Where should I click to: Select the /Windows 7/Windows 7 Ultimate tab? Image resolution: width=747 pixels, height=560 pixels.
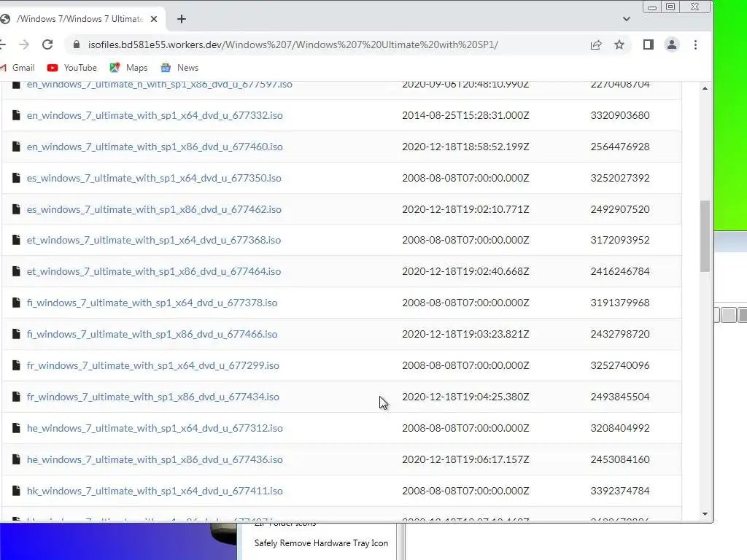coord(79,19)
